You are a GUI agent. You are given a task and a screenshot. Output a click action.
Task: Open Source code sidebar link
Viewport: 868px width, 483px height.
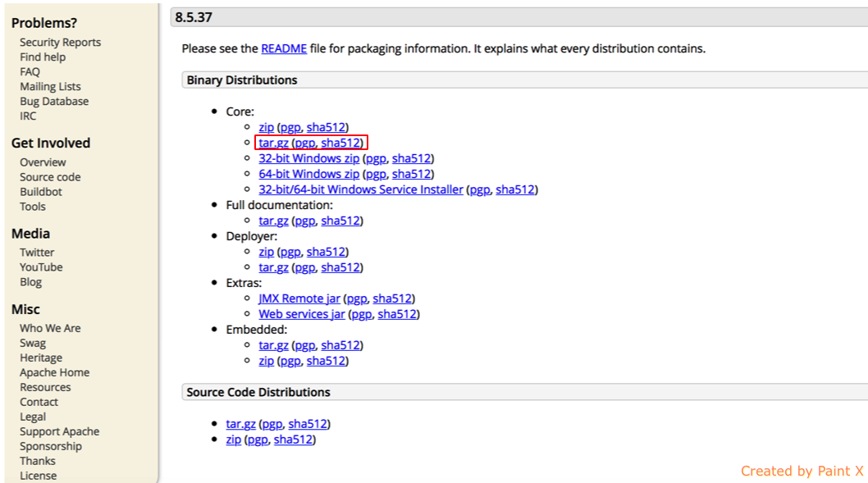point(50,177)
